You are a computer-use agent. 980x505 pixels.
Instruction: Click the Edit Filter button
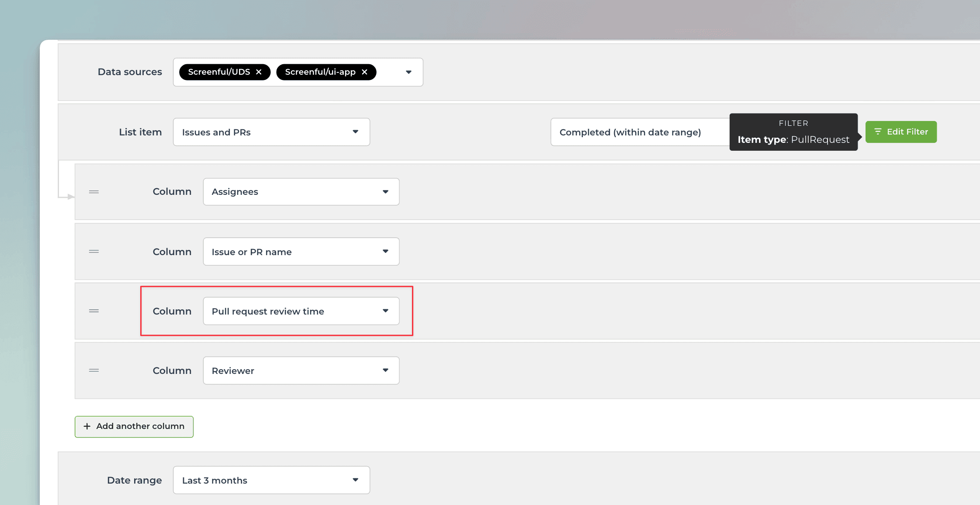point(901,132)
